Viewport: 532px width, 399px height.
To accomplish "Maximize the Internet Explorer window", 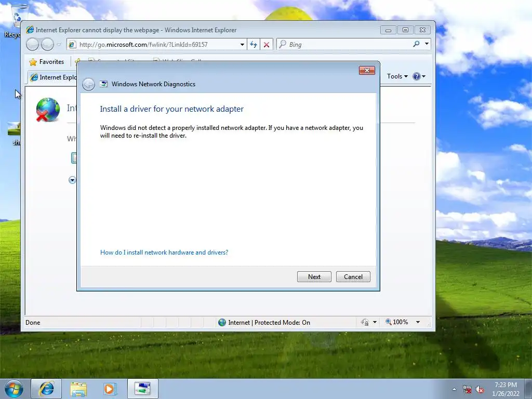I will tap(405, 30).
